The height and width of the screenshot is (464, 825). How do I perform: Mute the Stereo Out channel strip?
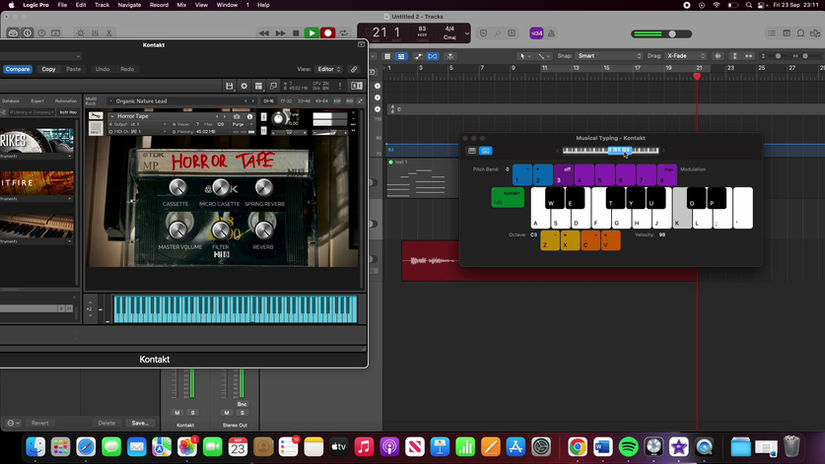coord(226,413)
